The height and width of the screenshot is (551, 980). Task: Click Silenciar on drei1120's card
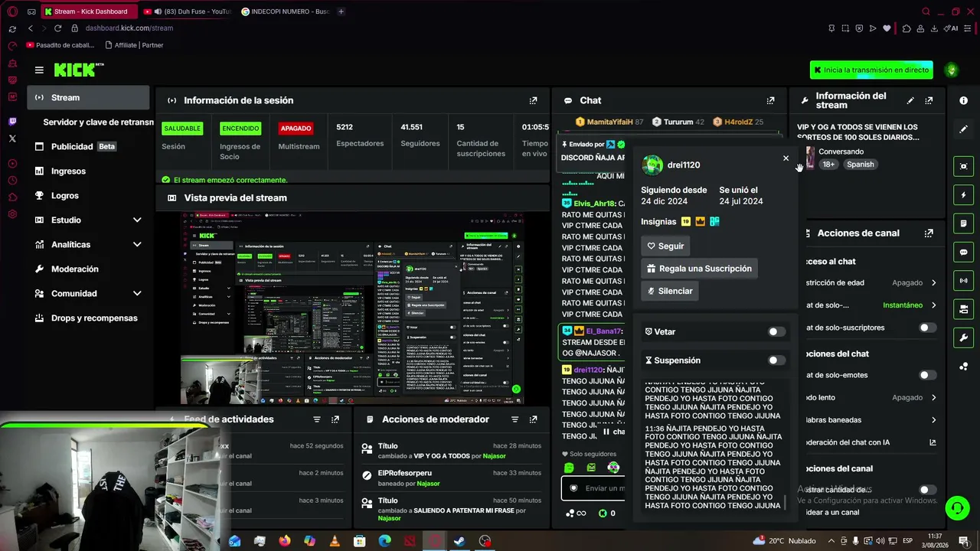[x=670, y=291]
